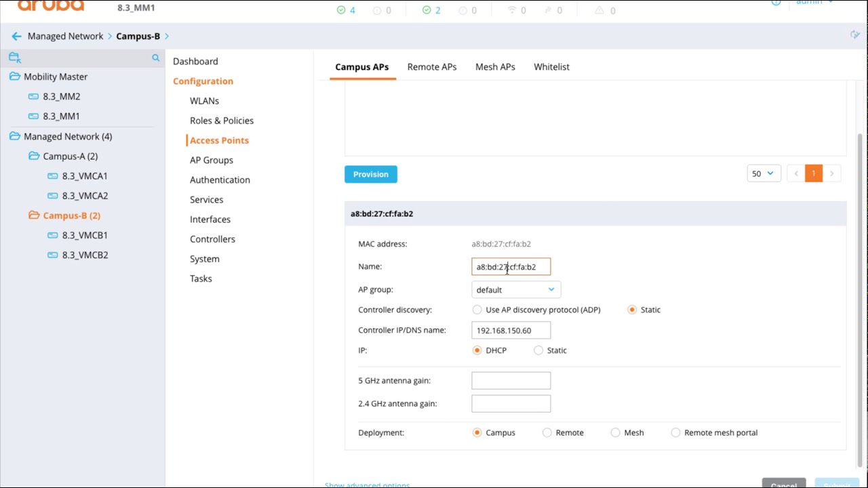Open the 50 rows-per-page dropdown
Viewport: 868px width, 488px height.
(764, 174)
